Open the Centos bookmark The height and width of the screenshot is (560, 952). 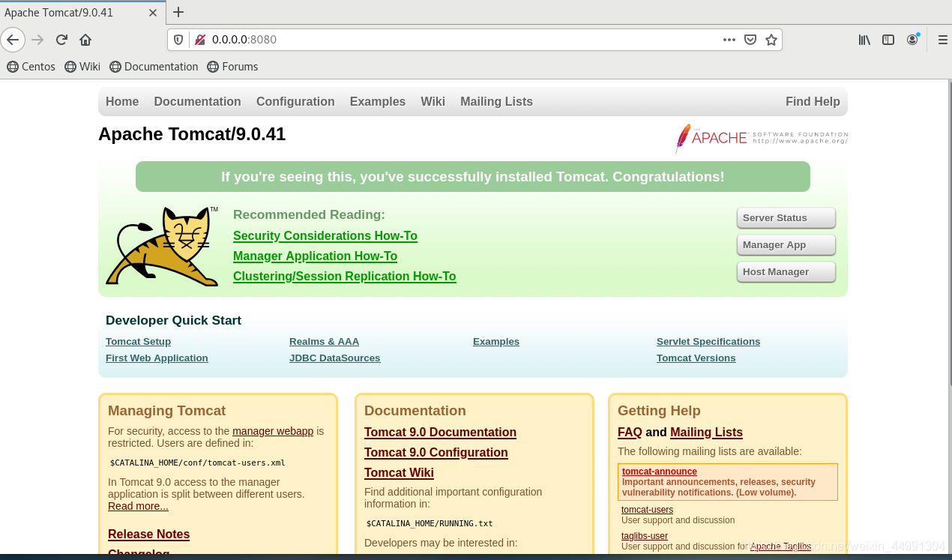(x=31, y=67)
